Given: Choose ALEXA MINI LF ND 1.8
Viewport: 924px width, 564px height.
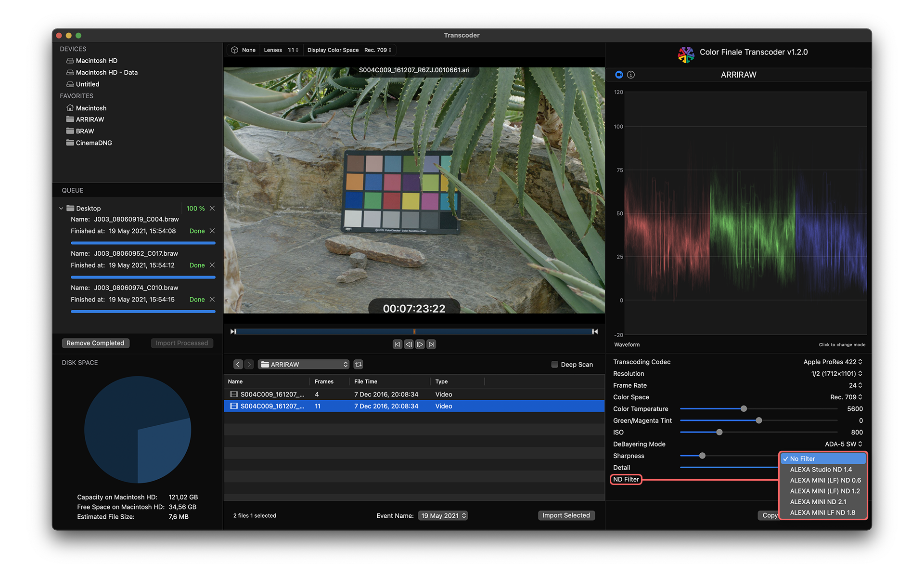Looking at the screenshot, I should point(823,512).
